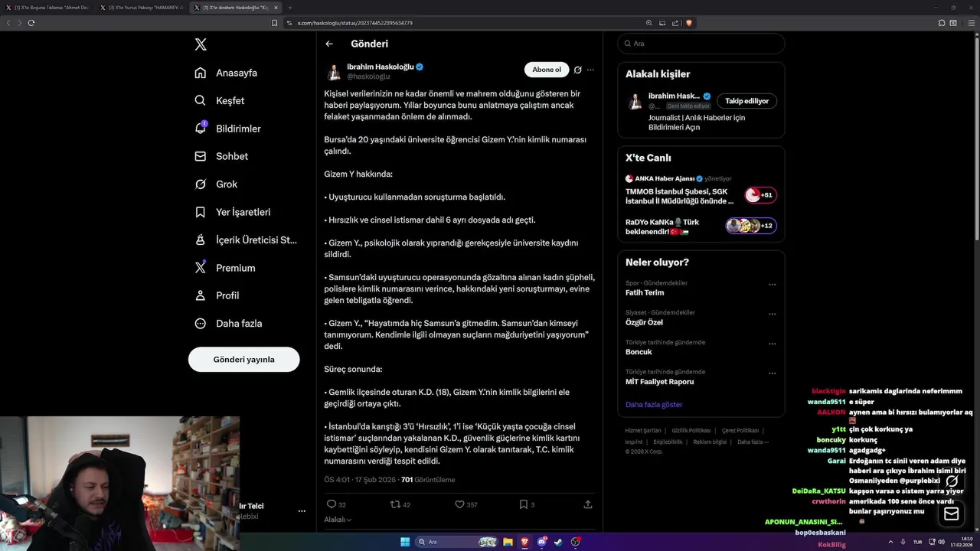This screenshot has width=980, height=551.
Task: Expand the system tray hidden icons chevron
Action: tap(890, 542)
